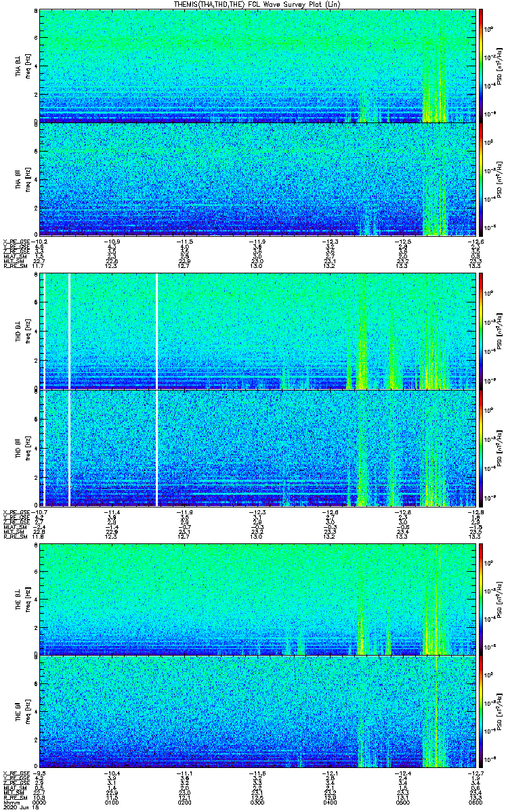Click the '0400' time tick label
This screenshot has height=812, width=508.
331,803
